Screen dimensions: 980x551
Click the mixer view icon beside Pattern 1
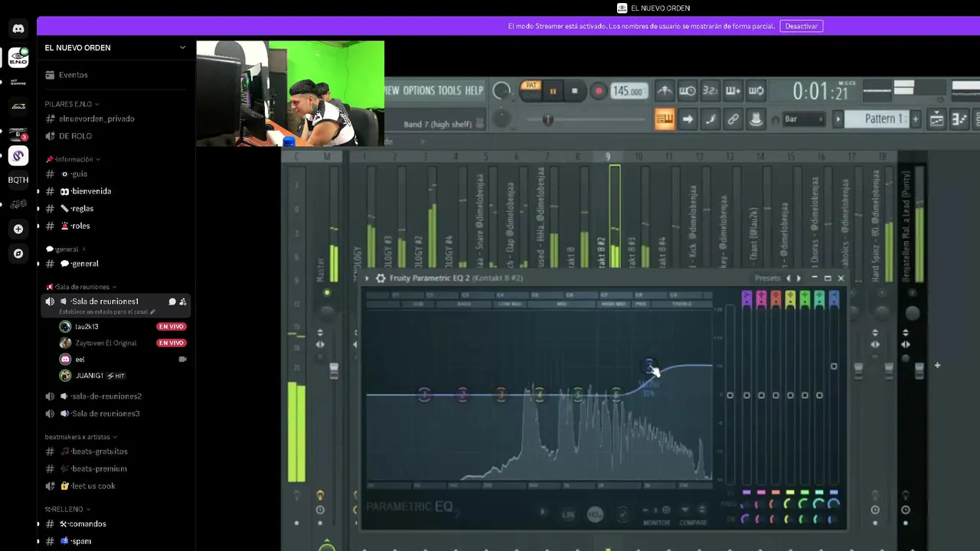coord(936,119)
